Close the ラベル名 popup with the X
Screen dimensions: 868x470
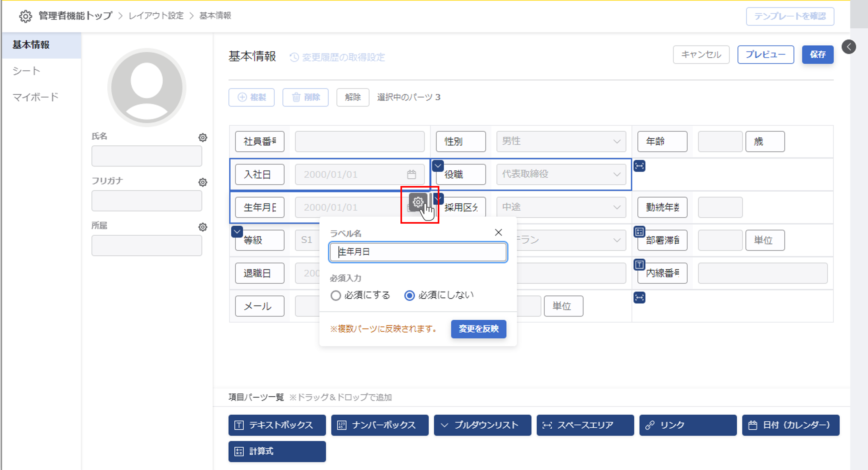point(498,233)
